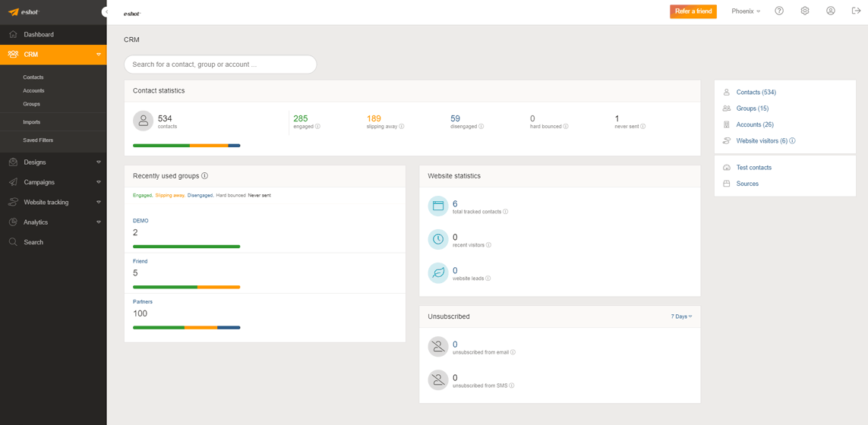Open the Groups (15) link
This screenshot has width=868, height=425.
point(752,109)
